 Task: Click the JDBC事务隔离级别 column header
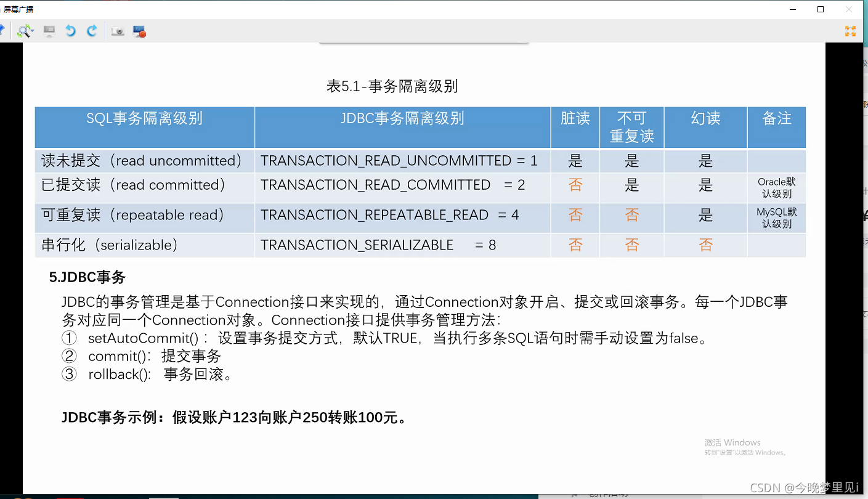click(x=403, y=128)
